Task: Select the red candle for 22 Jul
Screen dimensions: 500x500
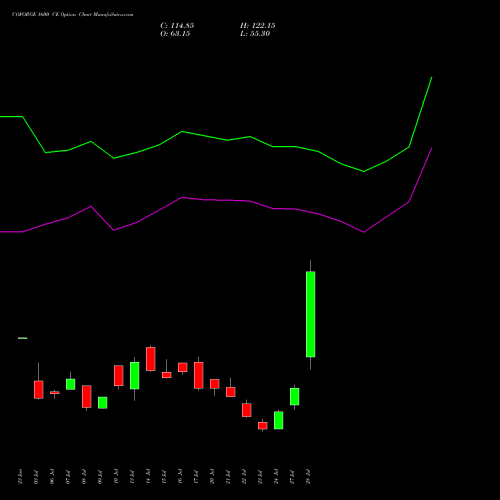Action: (247, 410)
